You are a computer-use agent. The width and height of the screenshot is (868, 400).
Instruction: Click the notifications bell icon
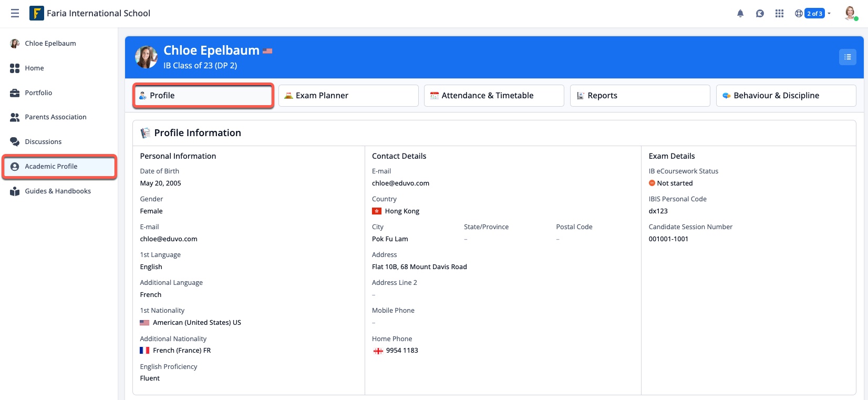pos(740,14)
